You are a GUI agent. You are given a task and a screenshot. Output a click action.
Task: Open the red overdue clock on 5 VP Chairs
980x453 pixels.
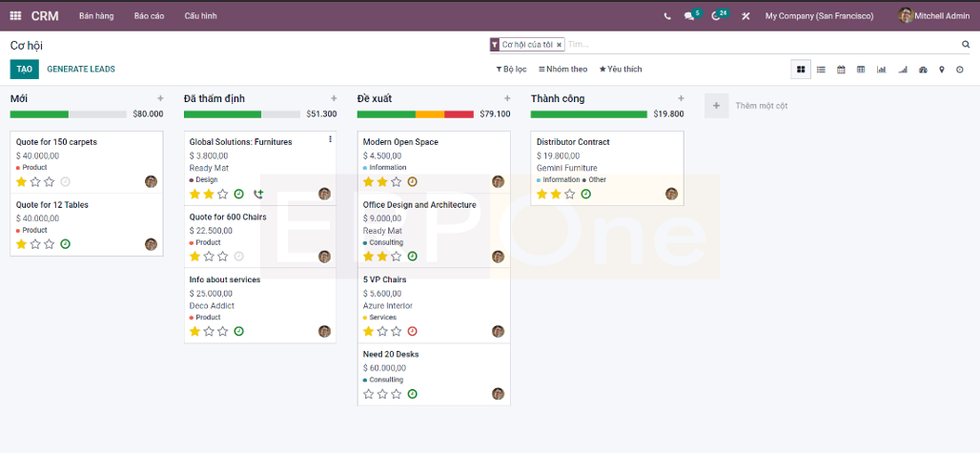[x=412, y=331]
